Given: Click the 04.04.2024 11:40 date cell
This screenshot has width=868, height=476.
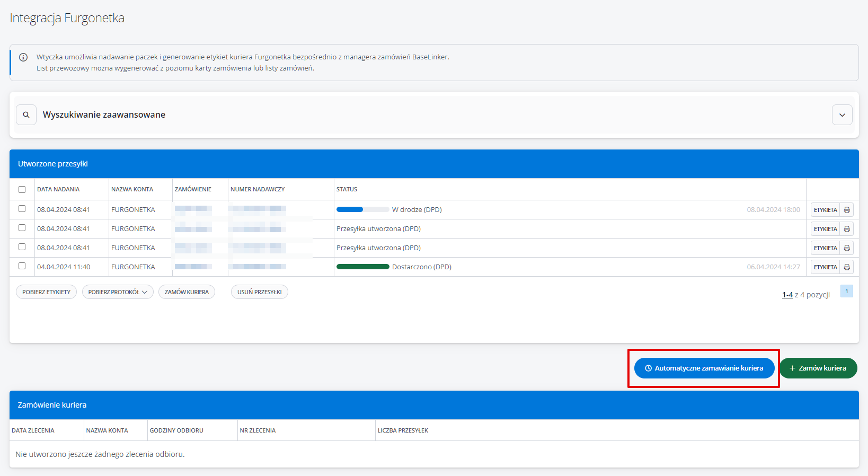Looking at the screenshot, I should tap(64, 267).
